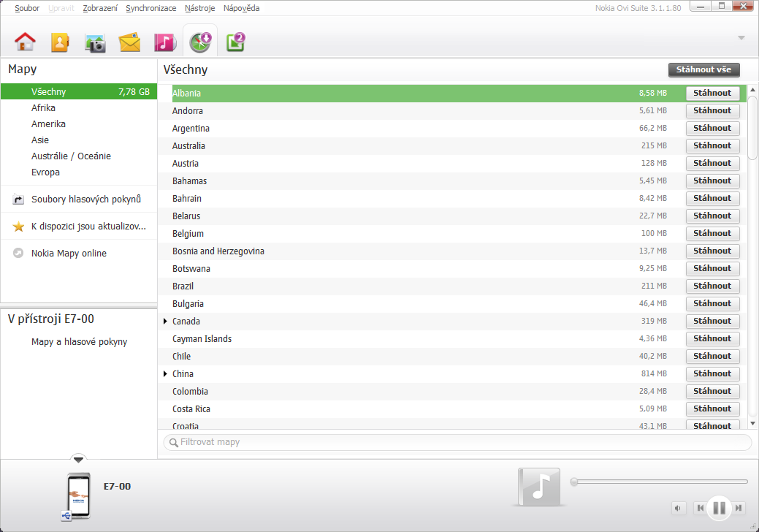
Task: Click the E7-00 phone device image
Action: [x=78, y=495]
